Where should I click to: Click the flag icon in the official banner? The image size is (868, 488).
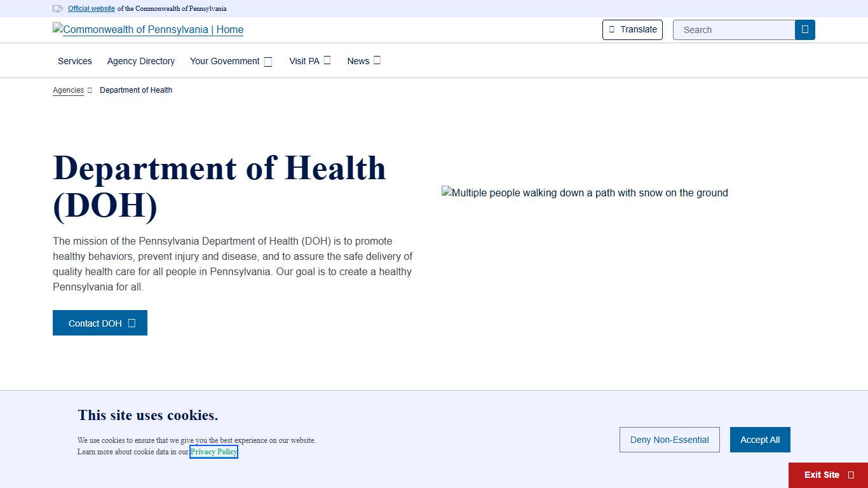(x=58, y=8)
